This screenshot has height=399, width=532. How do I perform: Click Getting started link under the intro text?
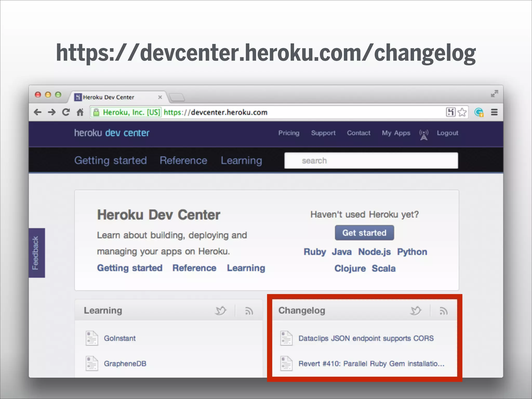tap(130, 268)
